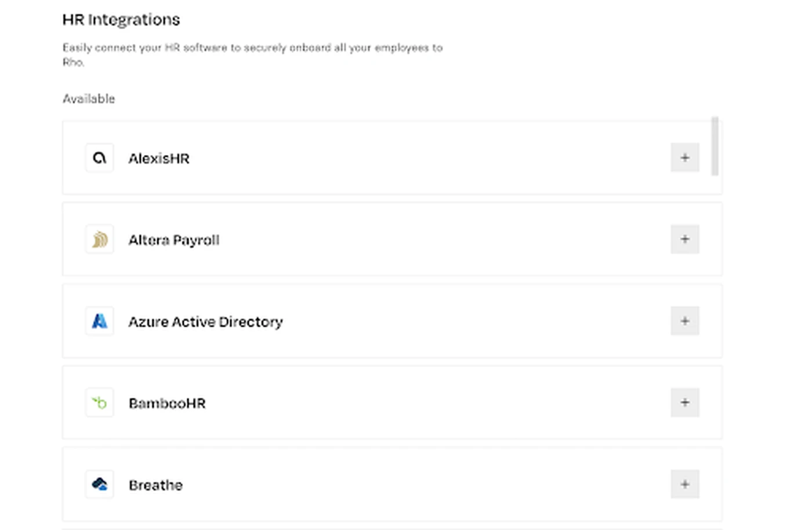Click the HR Integrations heading
The width and height of the screenshot is (812, 530).
[x=121, y=20]
